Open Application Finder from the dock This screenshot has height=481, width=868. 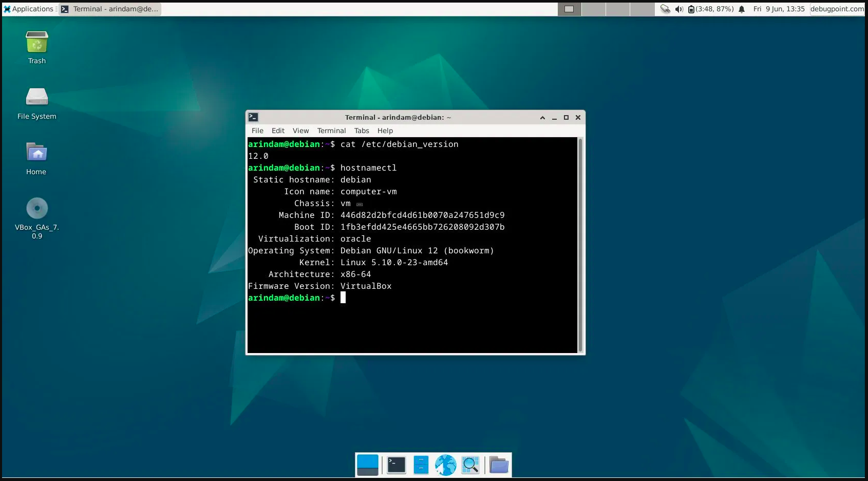[x=470, y=465]
